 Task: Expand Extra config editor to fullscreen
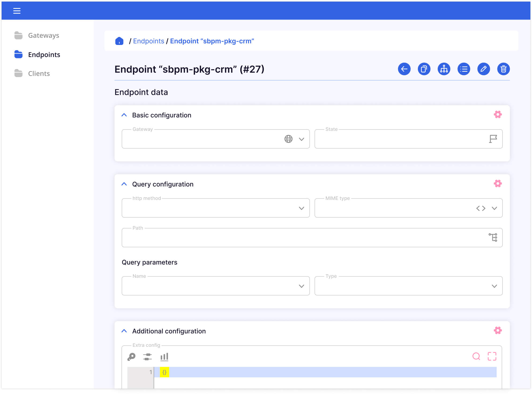pyautogui.click(x=492, y=356)
